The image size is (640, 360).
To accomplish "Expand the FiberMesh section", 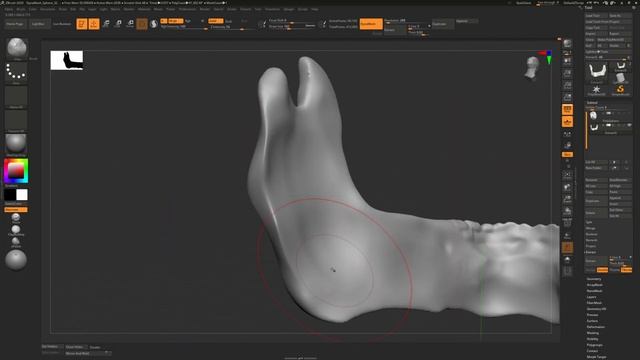I will click(594, 303).
